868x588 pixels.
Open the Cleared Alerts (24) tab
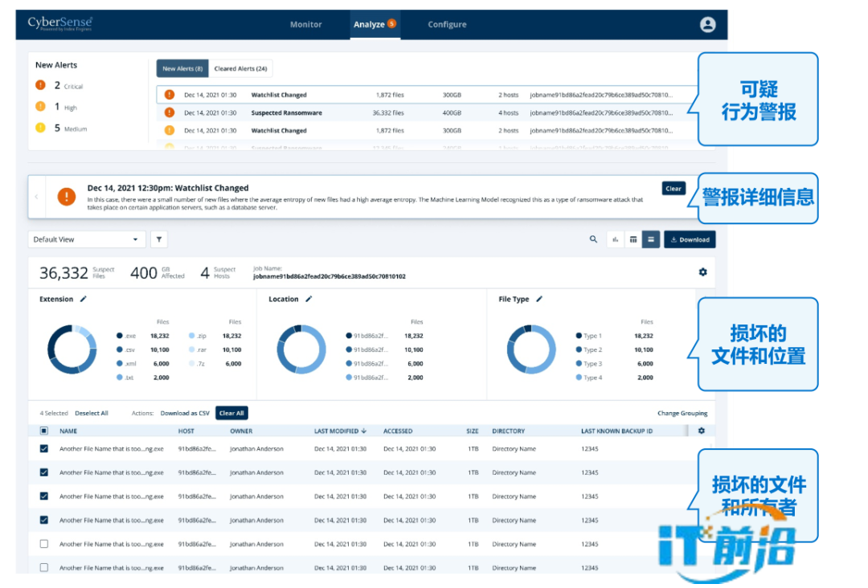coord(240,69)
